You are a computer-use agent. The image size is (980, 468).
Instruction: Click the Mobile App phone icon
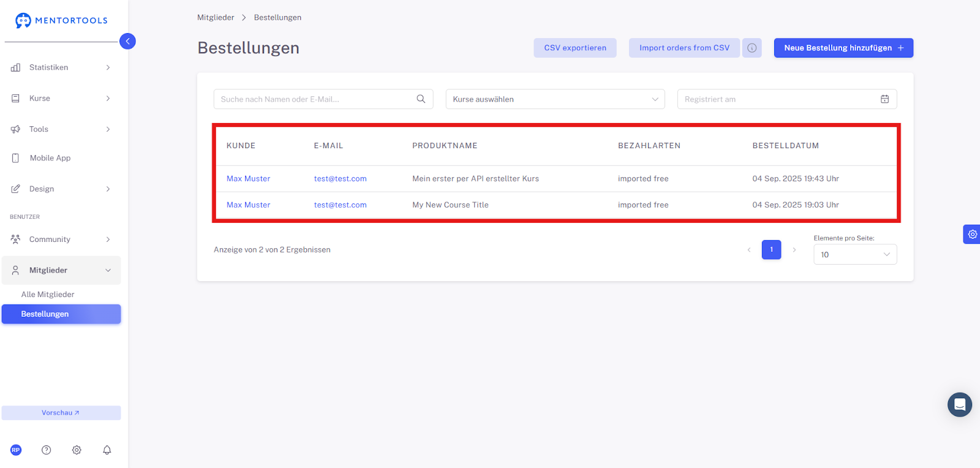(x=16, y=158)
